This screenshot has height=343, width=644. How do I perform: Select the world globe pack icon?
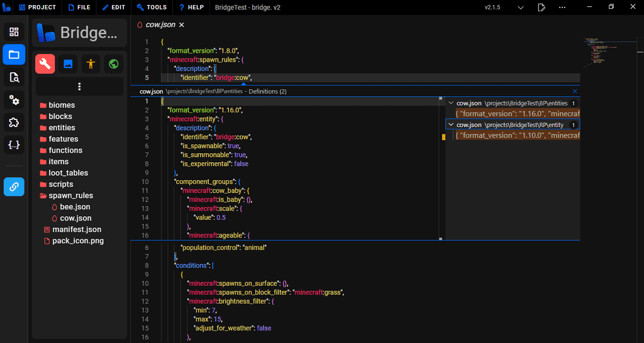pos(113,63)
